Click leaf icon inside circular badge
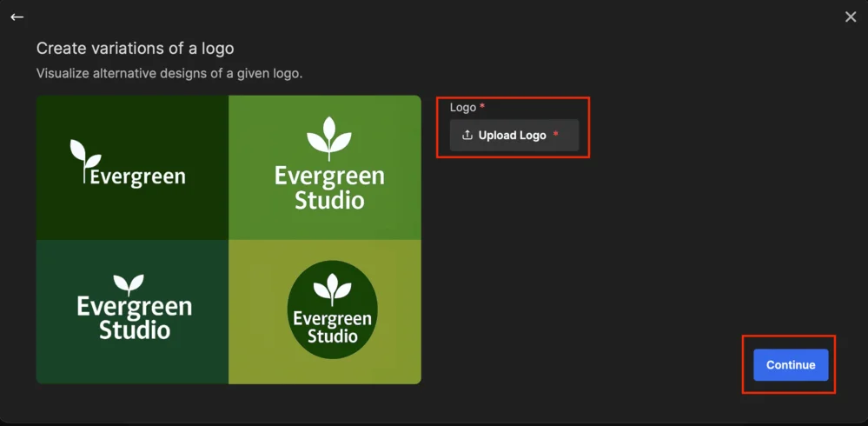The height and width of the screenshot is (426, 868). (332, 290)
